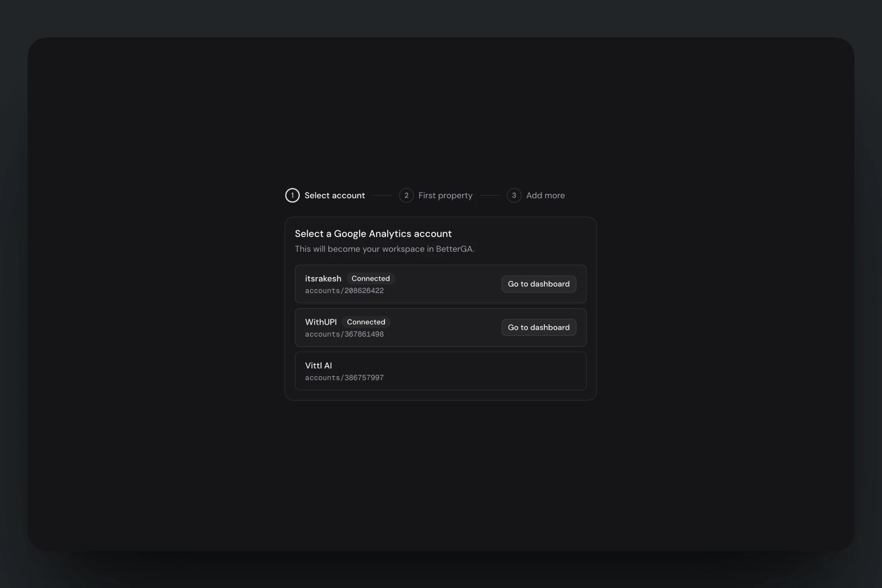Screen dimensions: 882x588
Task: Click the WithUPI account name
Action: tap(321, 322)
